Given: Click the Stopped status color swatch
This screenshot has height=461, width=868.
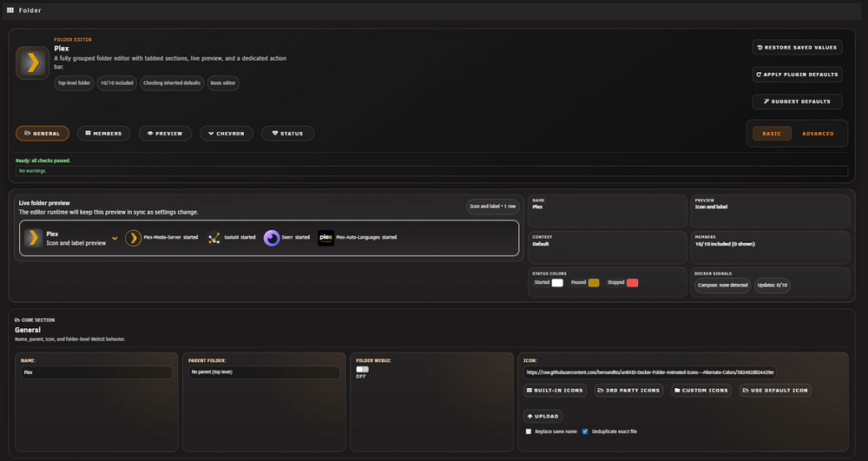Looking at the screenshot, I should tap(632, 283).
